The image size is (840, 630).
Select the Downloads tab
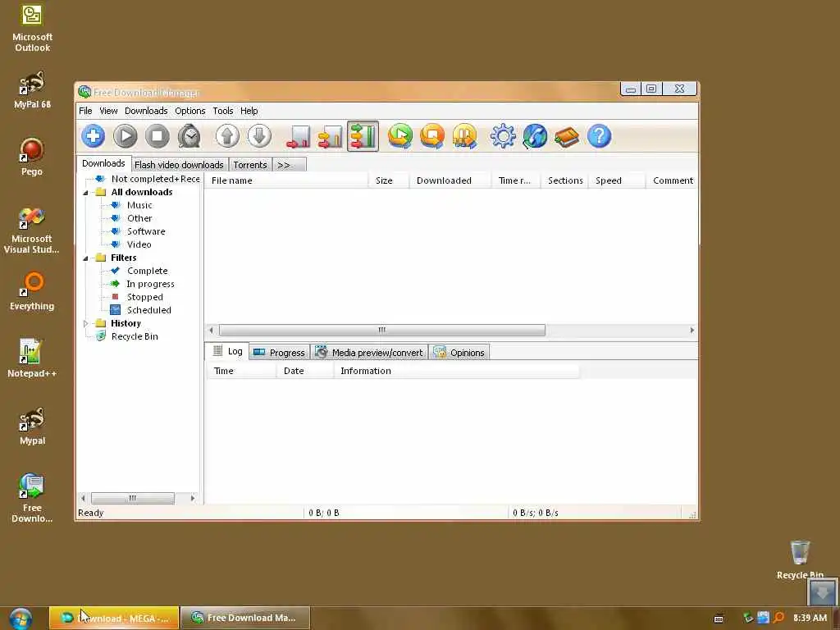coord(103,163)
